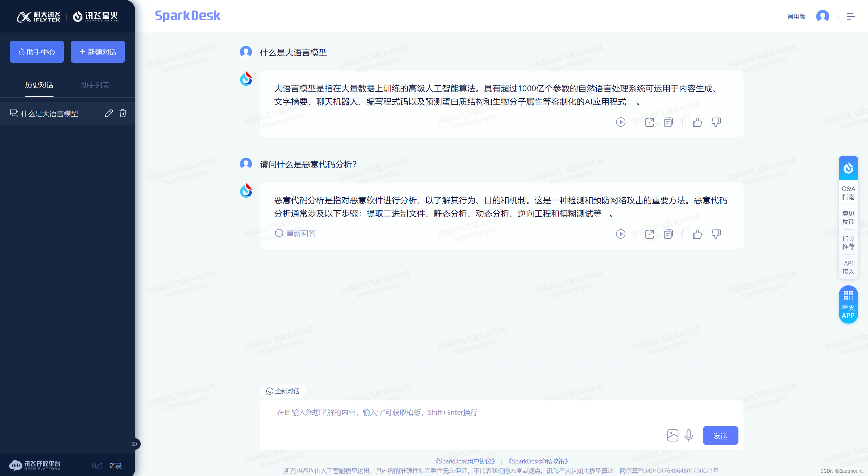The height and width of the screenshot is (476, 868).
Task: Play audio for the first answer
Action: coord(620,122)
